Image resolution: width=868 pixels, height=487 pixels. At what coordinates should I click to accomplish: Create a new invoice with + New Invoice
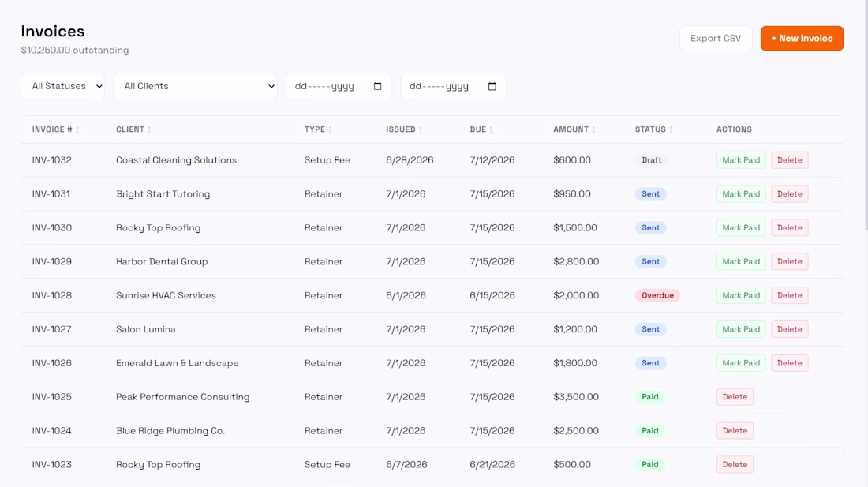coord(802,38)
